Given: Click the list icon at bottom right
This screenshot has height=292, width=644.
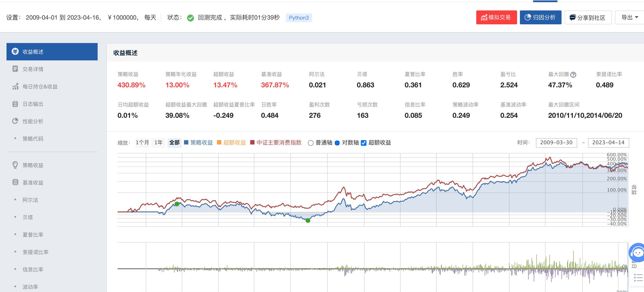Looking at the screenshot, I should (638, 278).
